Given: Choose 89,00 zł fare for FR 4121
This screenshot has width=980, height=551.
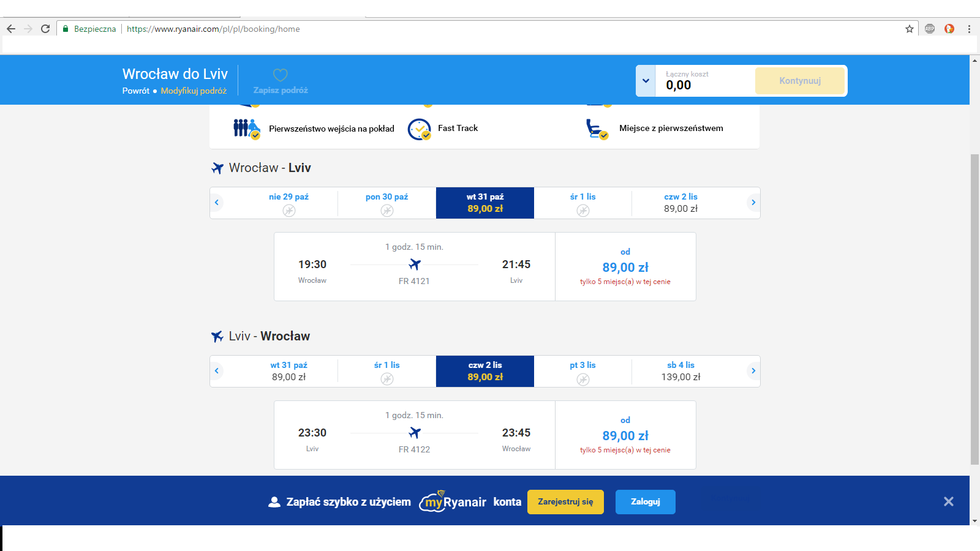Looking at the screenshot, I should [625, 267].
